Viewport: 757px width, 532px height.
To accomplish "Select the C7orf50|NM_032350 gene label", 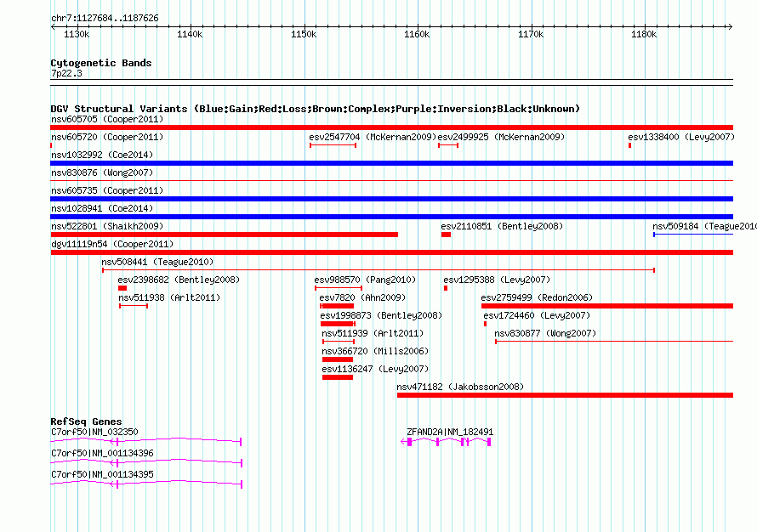I will pos(94,433).
